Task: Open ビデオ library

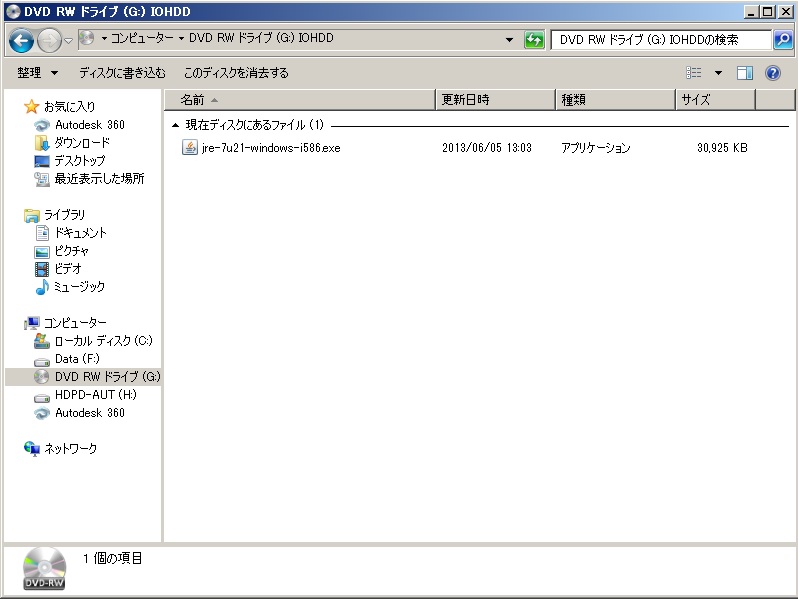Action: 68,269
